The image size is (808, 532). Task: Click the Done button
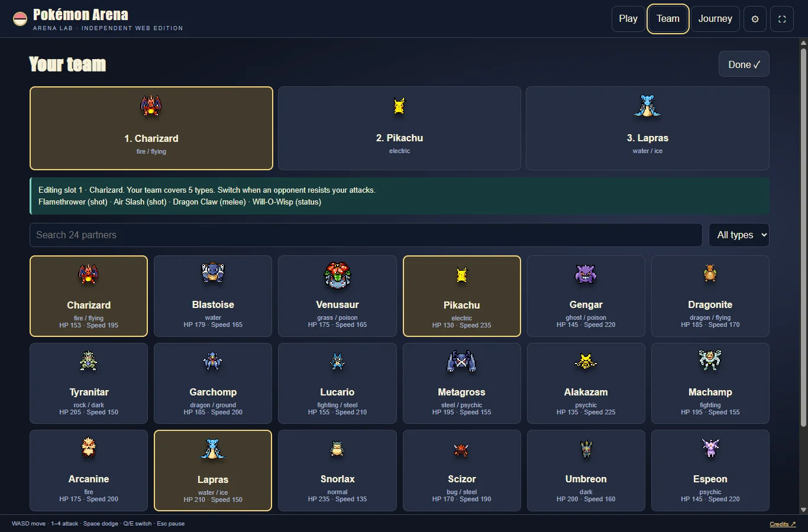click(x=744, y=64)
